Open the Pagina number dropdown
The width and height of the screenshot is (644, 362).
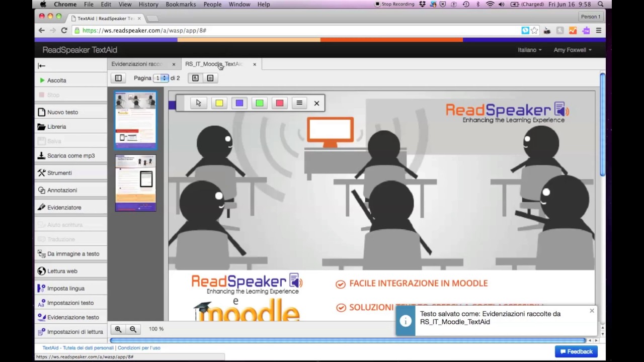pos(161,78)
